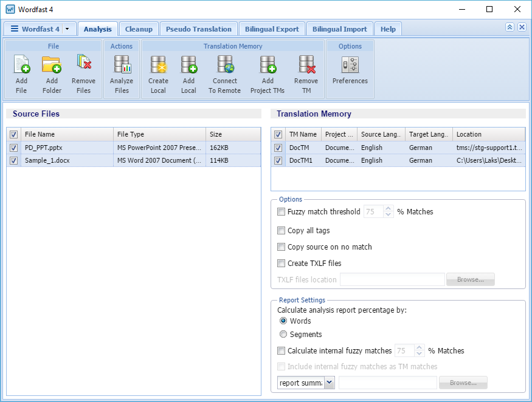Uncheck the DocTM row checkbox
Viewport: 532px width, 402px height.
pyautogui.click(x=278, y=148)
